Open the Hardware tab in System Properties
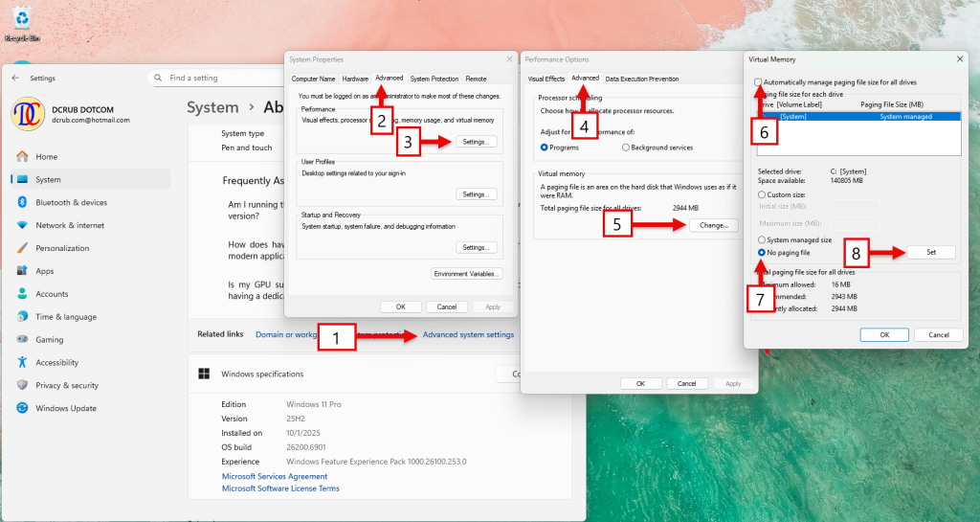Screen dimensions: 980x522 click(355, 79)
